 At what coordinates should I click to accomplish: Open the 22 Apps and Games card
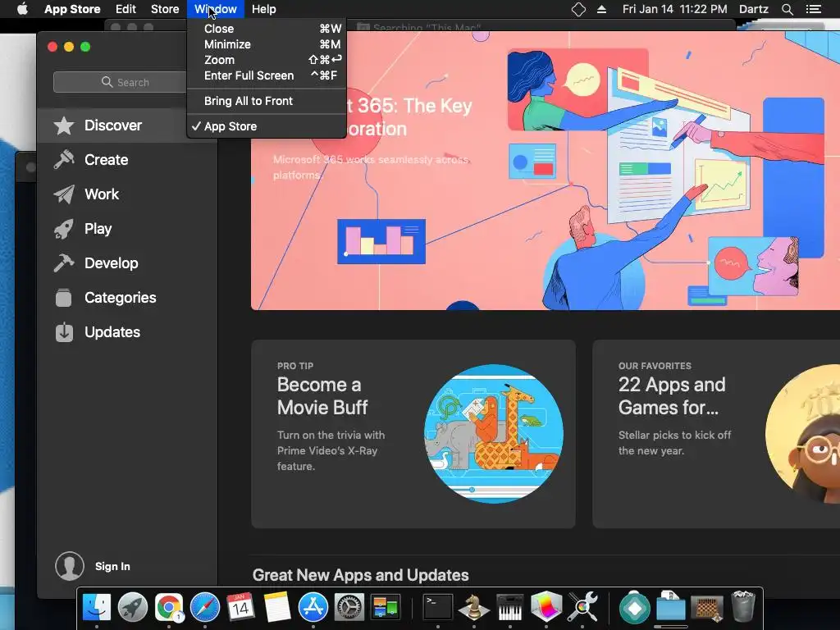716,434
